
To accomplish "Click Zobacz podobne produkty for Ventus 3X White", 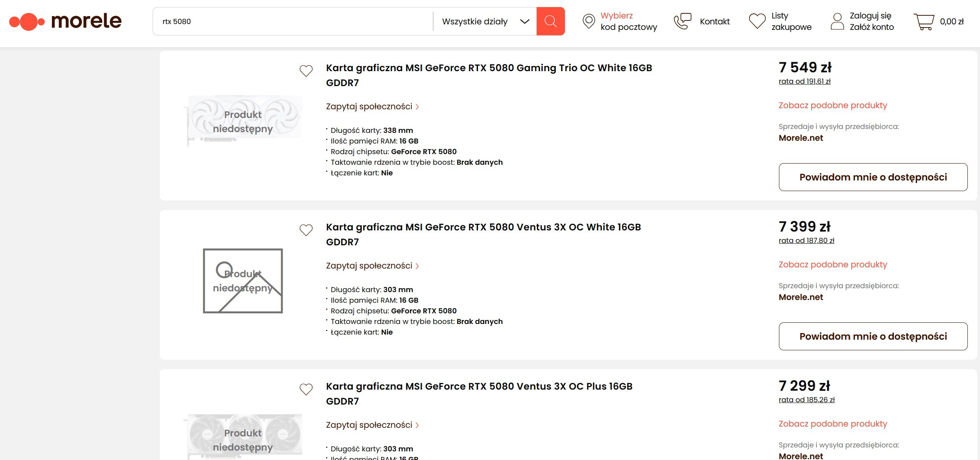I will pos(832,265).
